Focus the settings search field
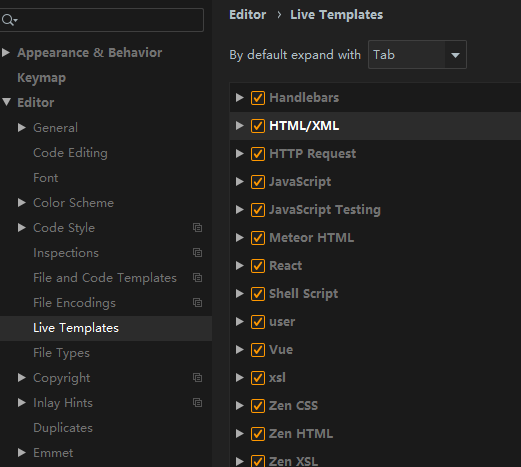This screenshot has width=521, height=467. pyautogui.click(x=102, y=20)
